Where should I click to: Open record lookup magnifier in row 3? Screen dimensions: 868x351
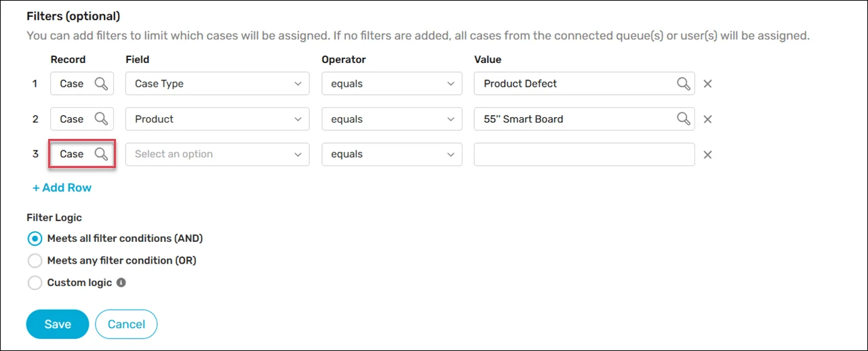coord(101,154)
